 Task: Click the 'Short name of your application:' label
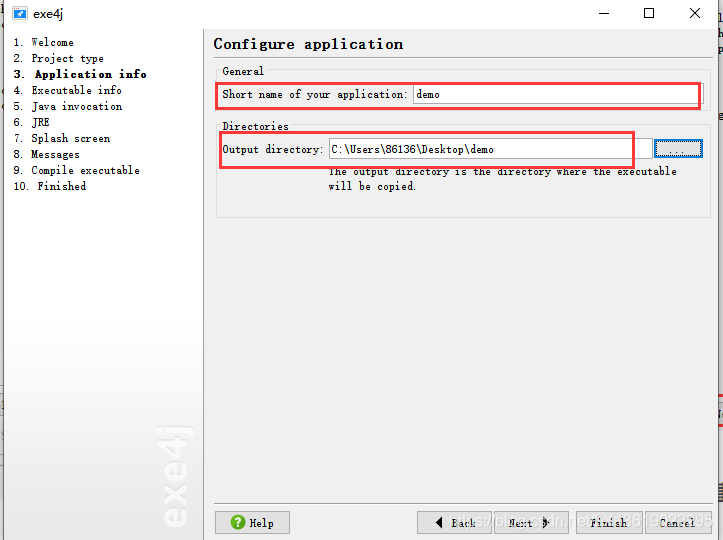(x=314, y=95)
